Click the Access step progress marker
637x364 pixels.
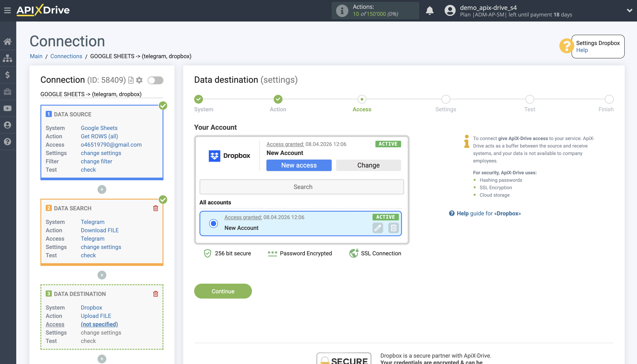pyautogui.click(x=362, y=99)
